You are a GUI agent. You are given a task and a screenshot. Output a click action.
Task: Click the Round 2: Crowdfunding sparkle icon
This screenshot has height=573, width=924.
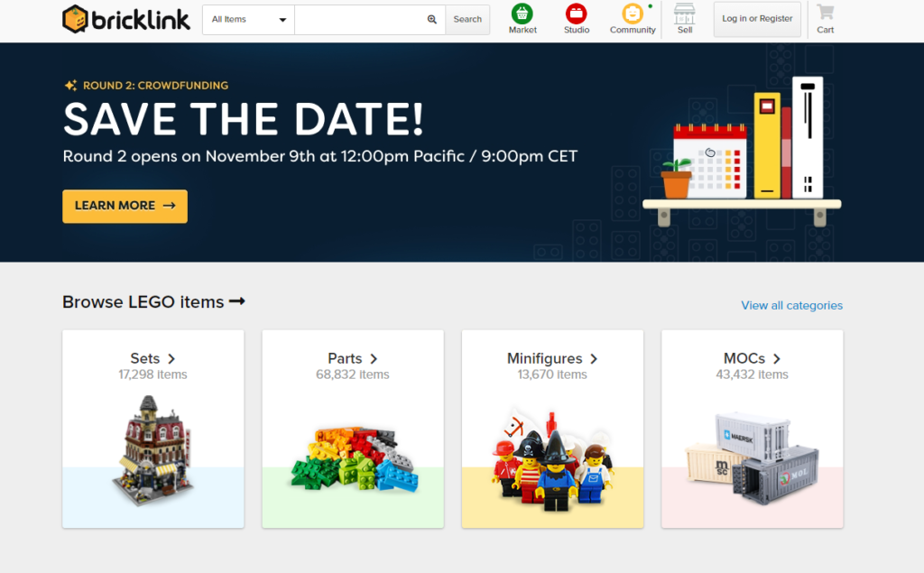(70, 86)
